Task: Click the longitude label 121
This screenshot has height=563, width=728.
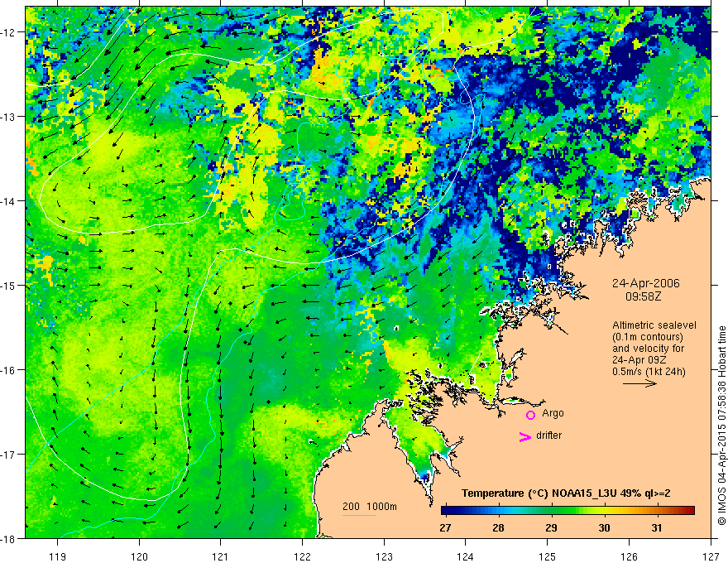Action: (x=221, y=556)
